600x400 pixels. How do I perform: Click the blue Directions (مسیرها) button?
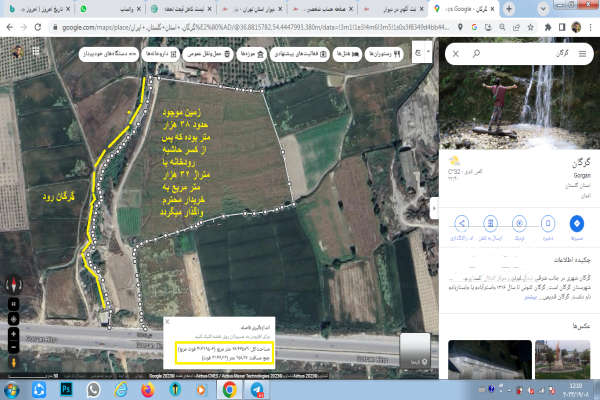(x=577, y=224)
